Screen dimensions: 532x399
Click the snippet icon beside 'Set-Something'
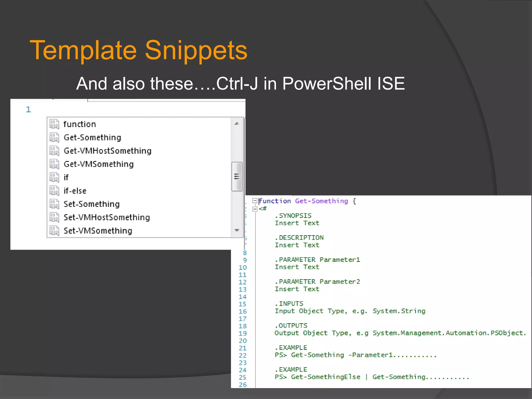click(54, 204)
